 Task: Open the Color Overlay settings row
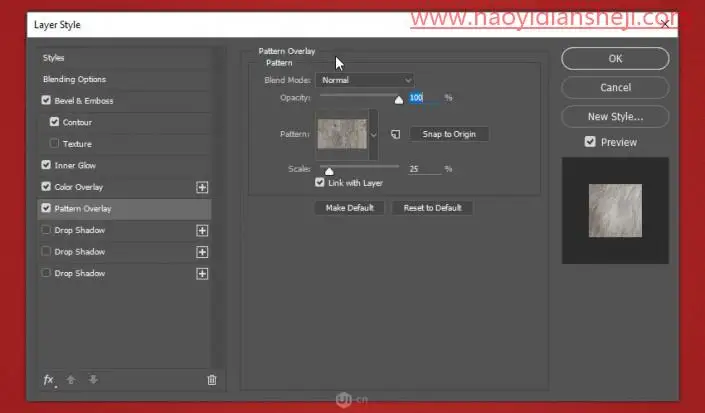(x=79, y=187)
